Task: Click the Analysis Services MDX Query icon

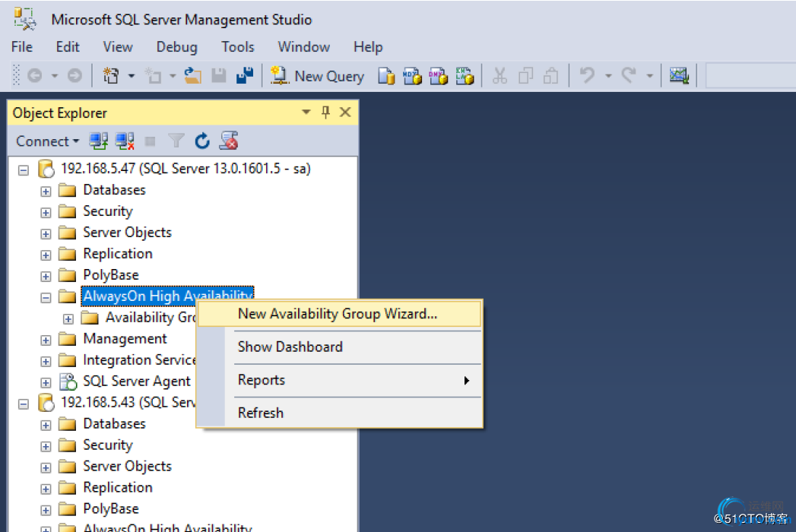Action: [x=412, y=76]
